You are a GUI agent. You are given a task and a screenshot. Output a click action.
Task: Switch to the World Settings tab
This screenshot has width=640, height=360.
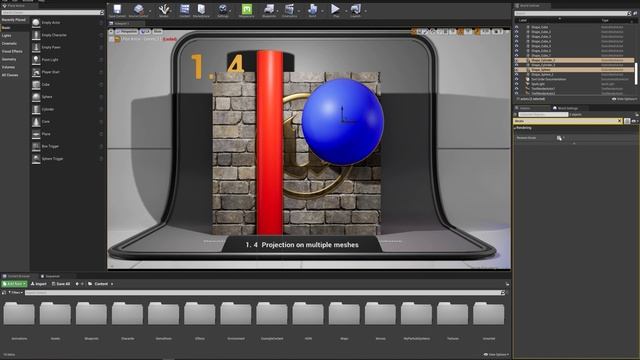pyautogui.click(x=565, y=108)
